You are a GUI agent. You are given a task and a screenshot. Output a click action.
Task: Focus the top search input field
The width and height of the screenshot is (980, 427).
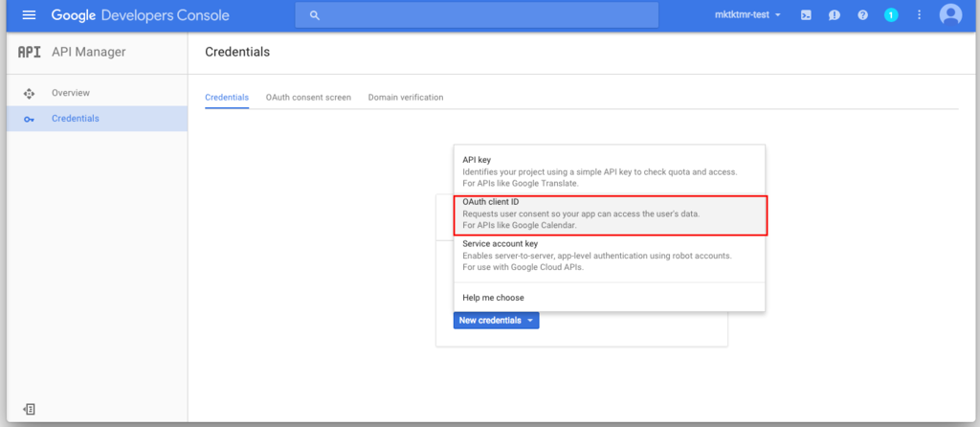[x=477, y=15]
